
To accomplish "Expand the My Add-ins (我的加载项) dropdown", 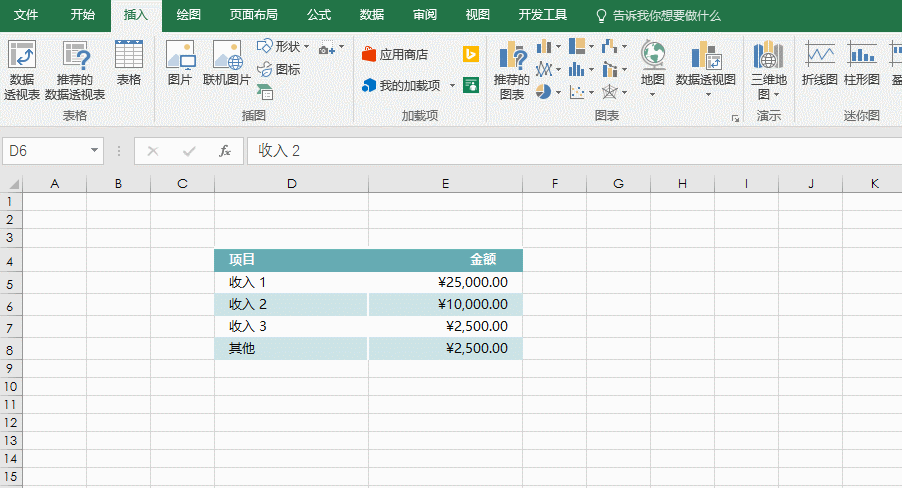I will (452, 86).
